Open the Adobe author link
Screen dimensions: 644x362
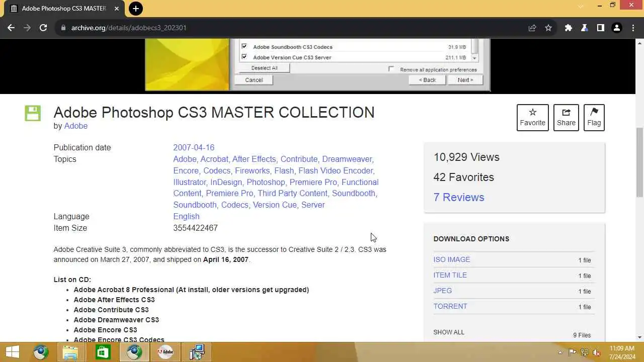point(76,126)
